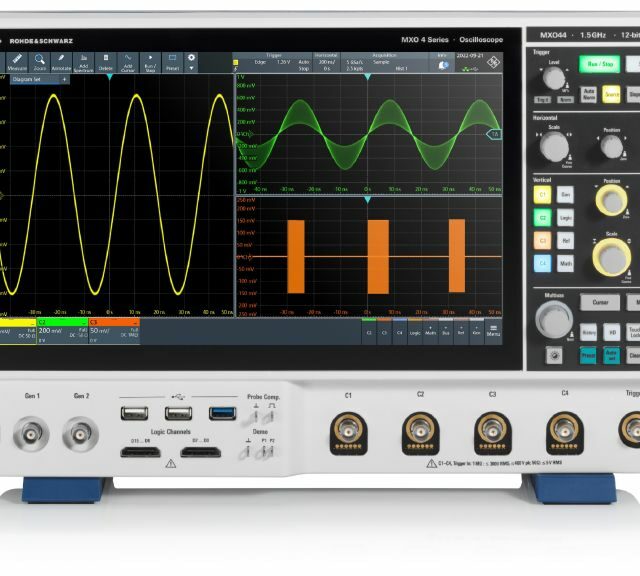
Task: Toggle the green Run / Stop hardware button
Action: (x=600, y=63)
